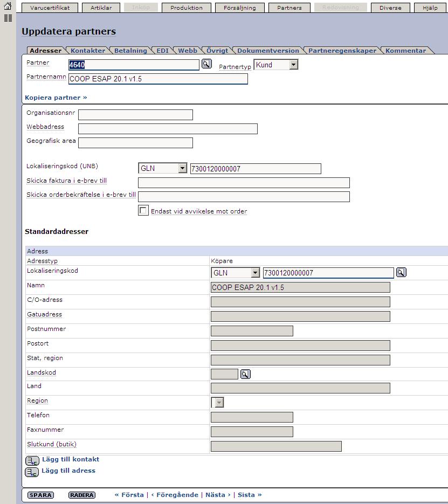This screenshot has width=448, height=504.
Task: Open the Partners menu
Action: [x=290, y=8]
